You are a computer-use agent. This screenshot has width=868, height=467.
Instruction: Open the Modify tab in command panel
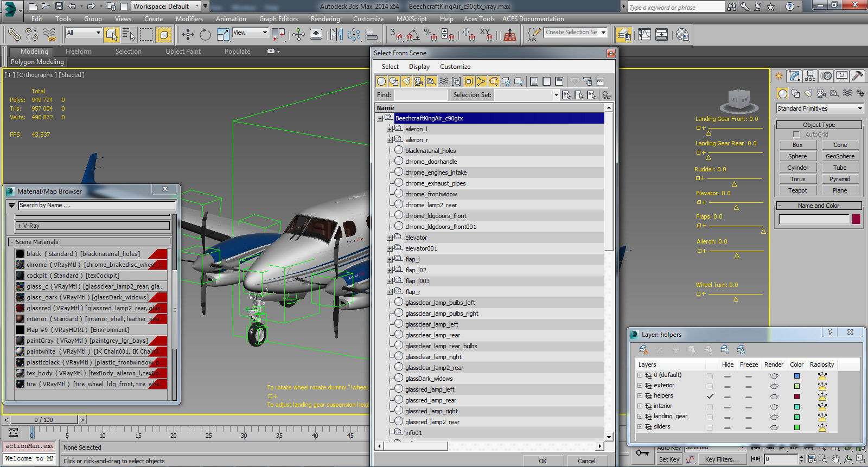795,76
